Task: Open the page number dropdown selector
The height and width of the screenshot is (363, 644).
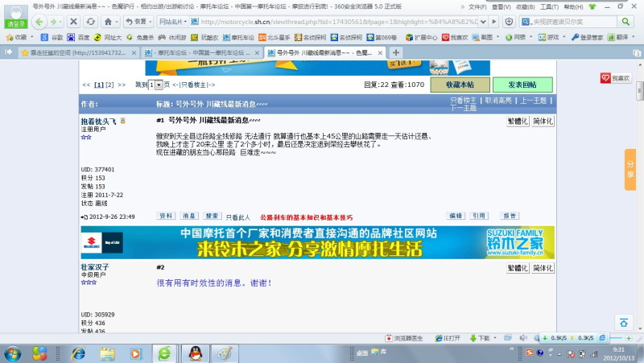Action: [159, 85]
